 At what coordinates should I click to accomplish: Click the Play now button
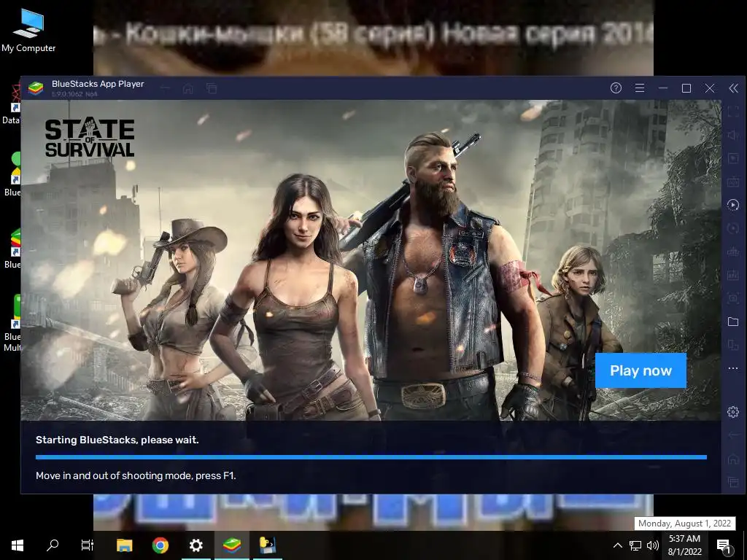[640, 370]
